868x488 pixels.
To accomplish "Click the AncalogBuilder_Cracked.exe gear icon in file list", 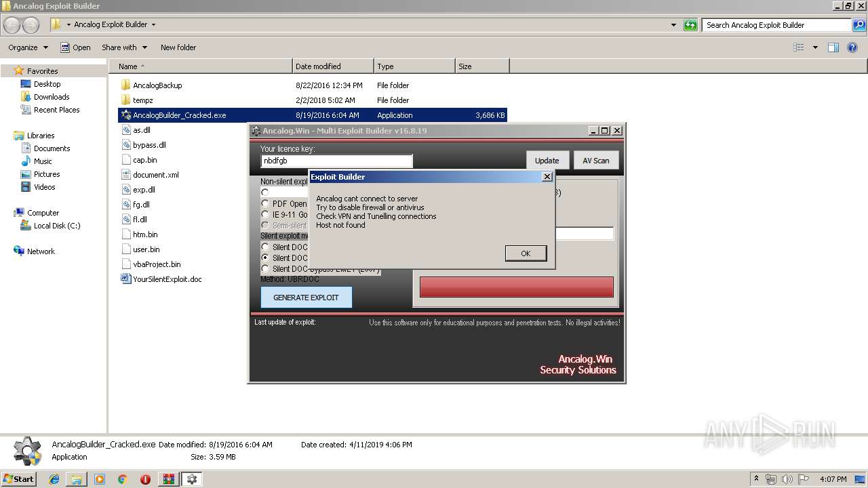I will tap(125, 115).
